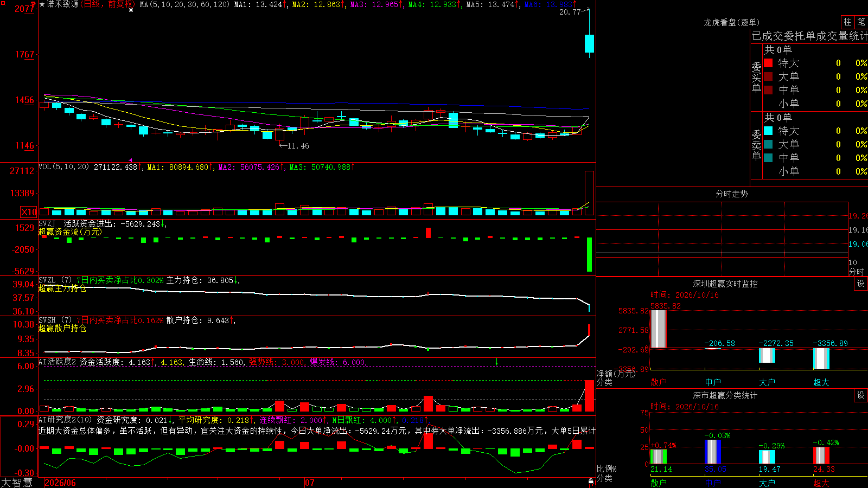This screenshot has height=488, width=868.
Task: Click the VOL(5,10,20) indicator label
Action: [x=64, y=167]
